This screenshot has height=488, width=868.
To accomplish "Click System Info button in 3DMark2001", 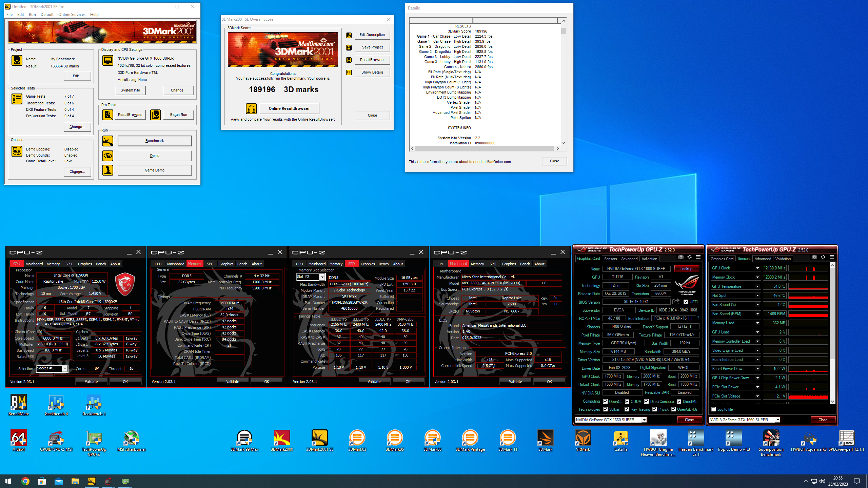I will [130, 90].
